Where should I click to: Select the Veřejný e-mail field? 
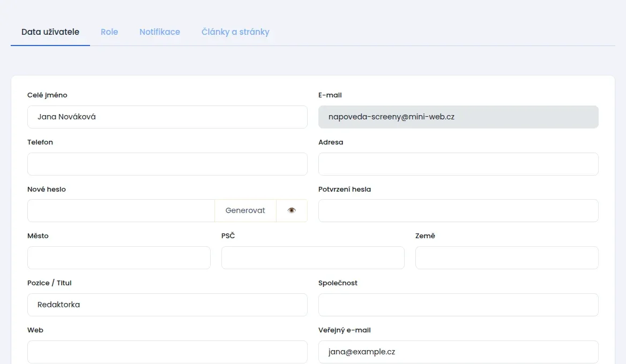(x=458, y=352)
